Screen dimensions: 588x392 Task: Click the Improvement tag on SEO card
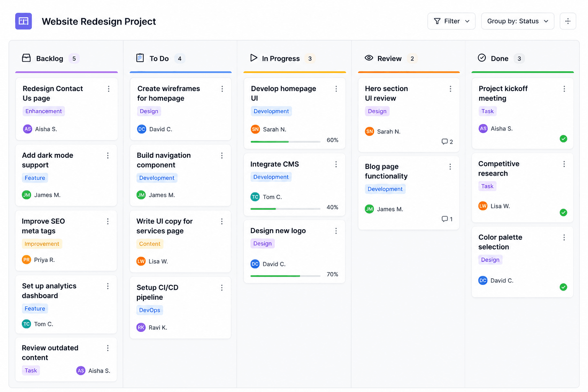coord(42,244)
